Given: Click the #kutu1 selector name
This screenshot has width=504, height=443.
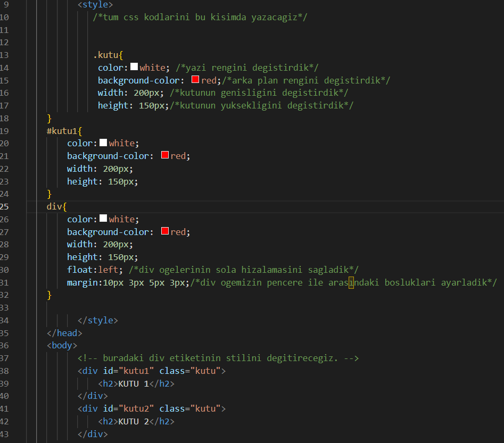Looking at the screenshot, I should (x=62, y=131).
